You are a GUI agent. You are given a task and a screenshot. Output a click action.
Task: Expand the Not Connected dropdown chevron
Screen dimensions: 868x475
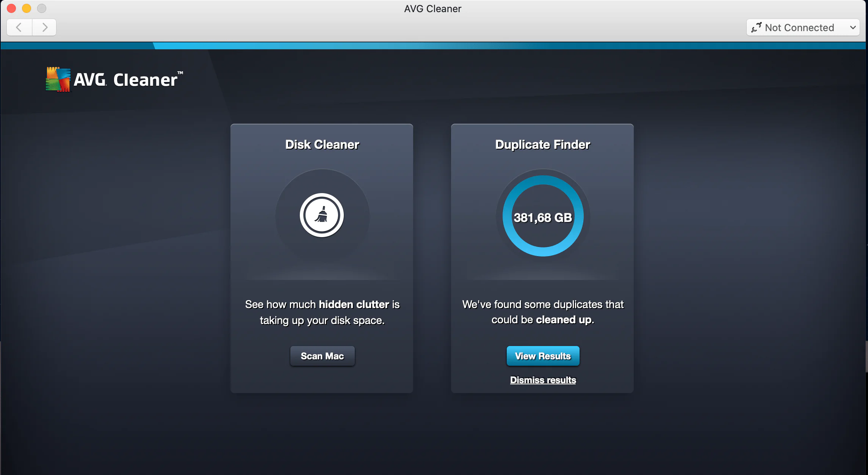click(853, 28)
